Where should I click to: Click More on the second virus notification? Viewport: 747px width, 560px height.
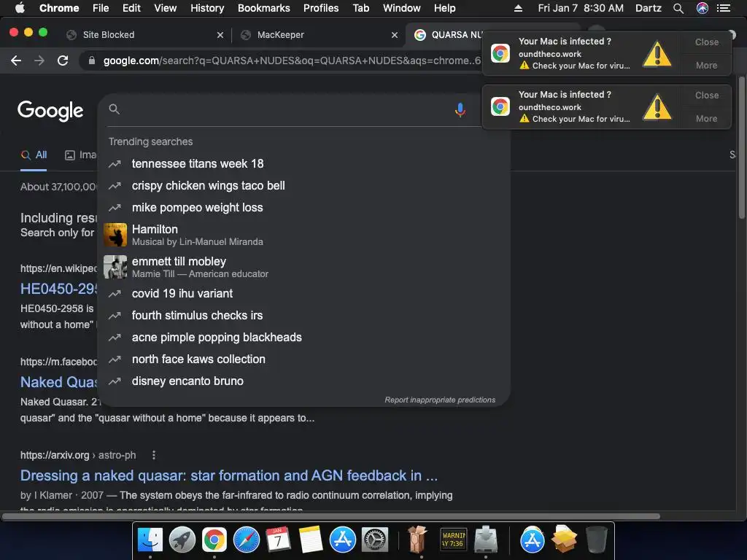click(x=706, y=119)
